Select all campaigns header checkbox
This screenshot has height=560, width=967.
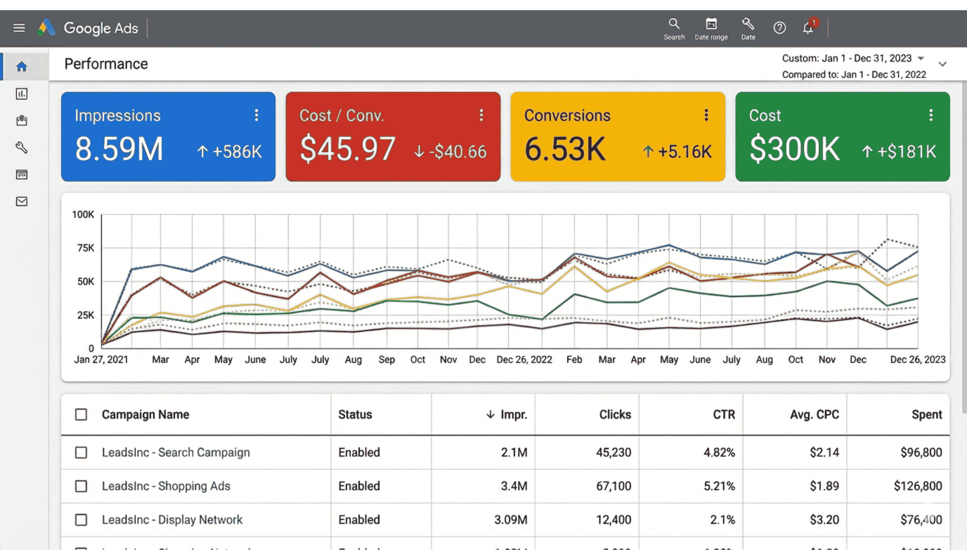[x=81, y=414]
